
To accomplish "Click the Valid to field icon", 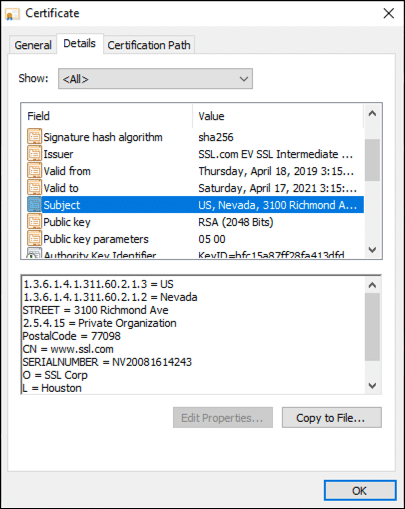I will 34,188.
